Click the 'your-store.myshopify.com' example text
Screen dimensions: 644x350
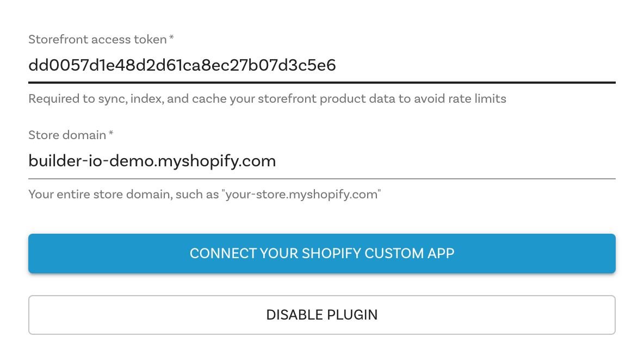point(301,194)
